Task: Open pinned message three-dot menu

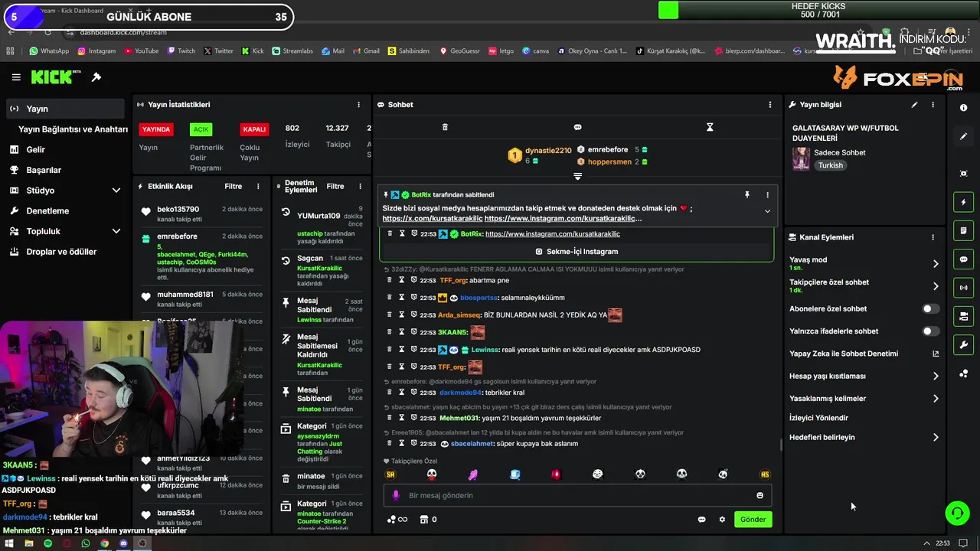Action: pos(767,195)
